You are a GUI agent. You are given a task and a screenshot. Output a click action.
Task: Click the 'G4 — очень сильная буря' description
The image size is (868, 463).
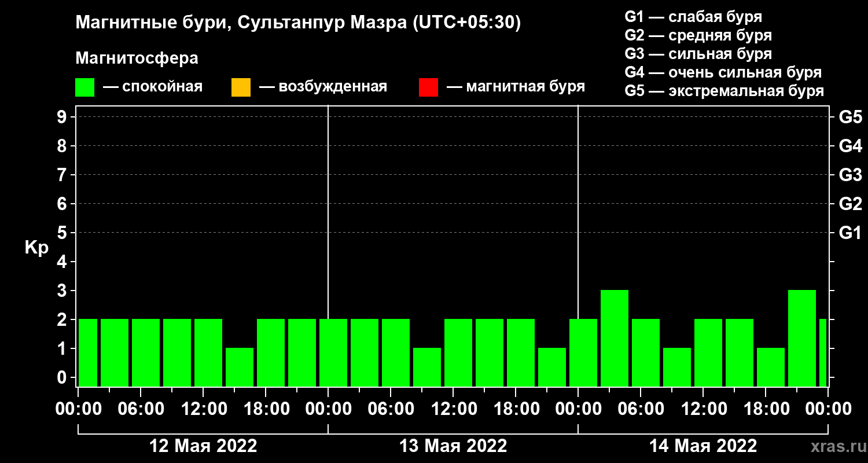point(723,72)
